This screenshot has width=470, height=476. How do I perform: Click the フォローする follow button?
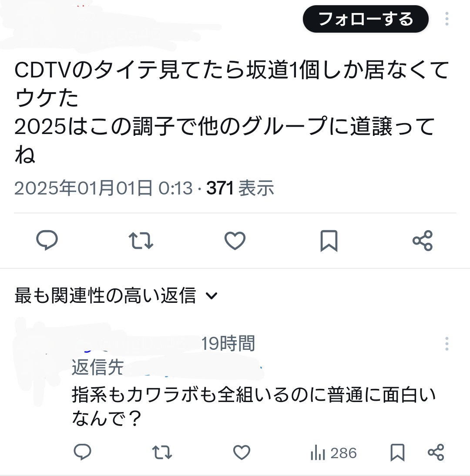366,19
